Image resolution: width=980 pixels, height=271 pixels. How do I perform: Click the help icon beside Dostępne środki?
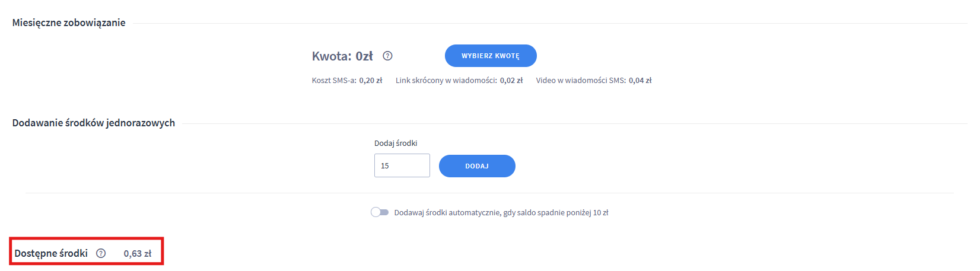[101, 253]
